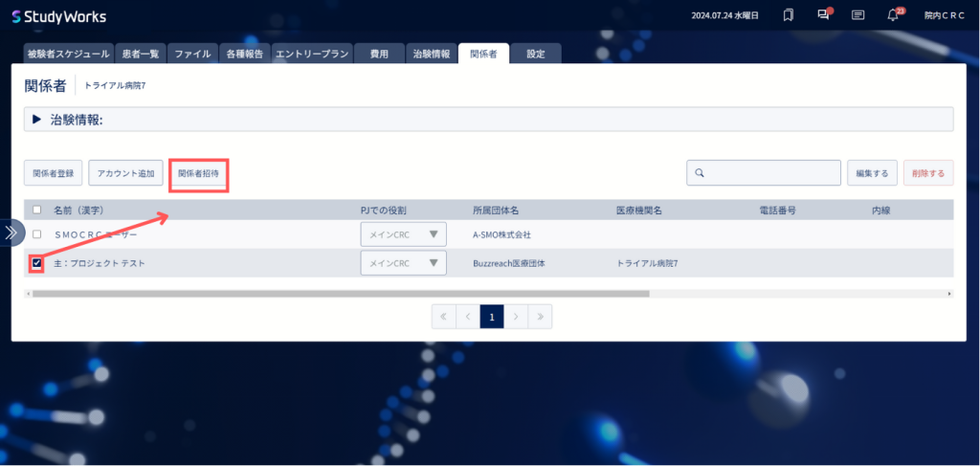Viewport: 980px width, 466px height.
Task: Open the notification bell with 23 badge
Action: coord(895,15)
